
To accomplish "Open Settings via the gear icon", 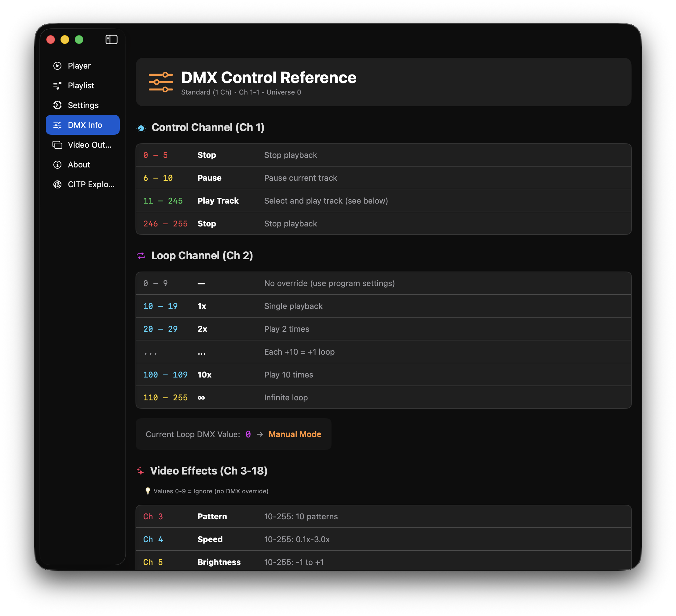I will coord(57,105).
